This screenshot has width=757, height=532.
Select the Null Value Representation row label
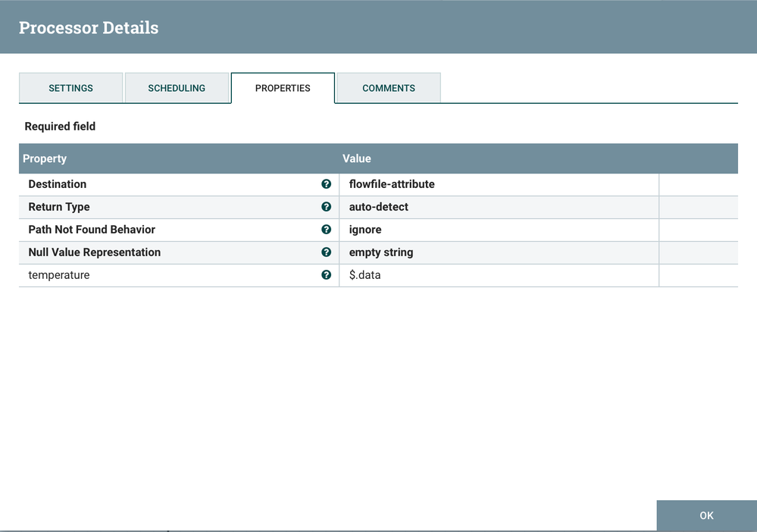95,252
